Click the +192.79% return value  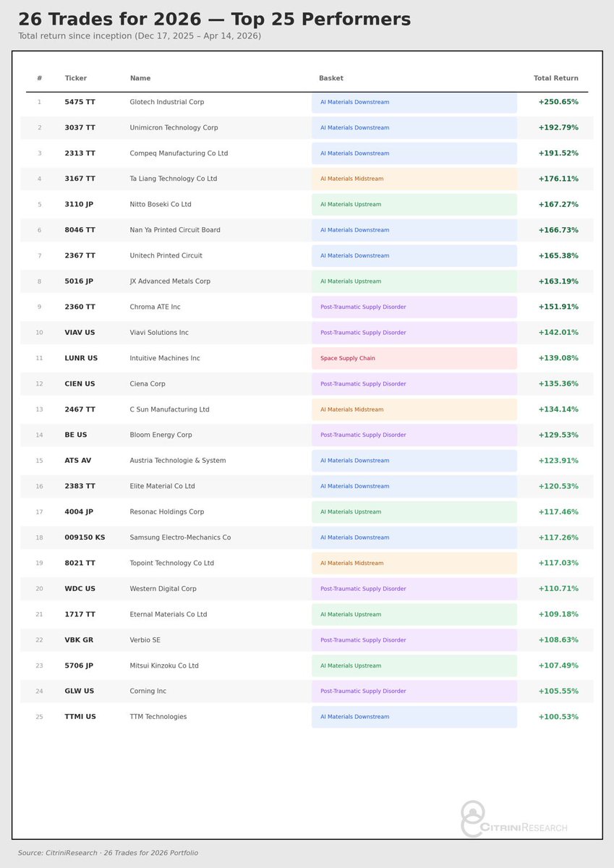(x=558, y=128)
